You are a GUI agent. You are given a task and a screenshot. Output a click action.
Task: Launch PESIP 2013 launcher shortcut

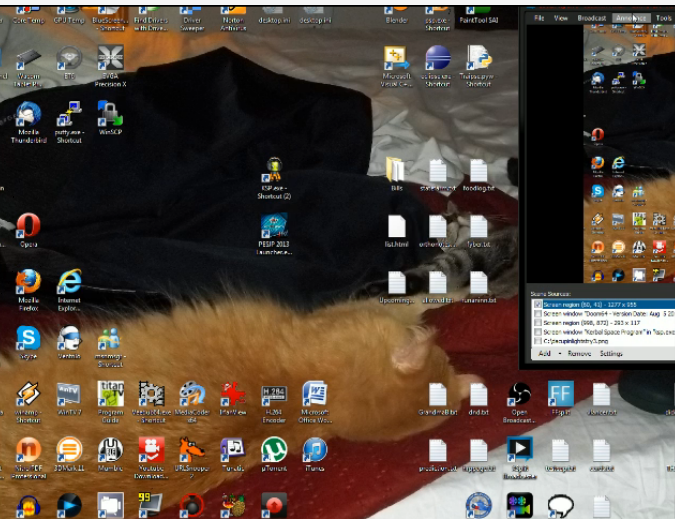click(x=274, y=234)
